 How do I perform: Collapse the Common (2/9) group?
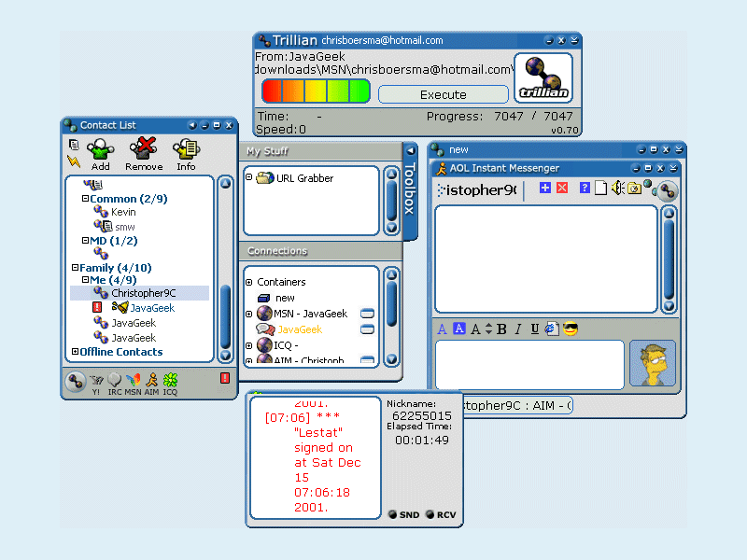tap(85, 198)
